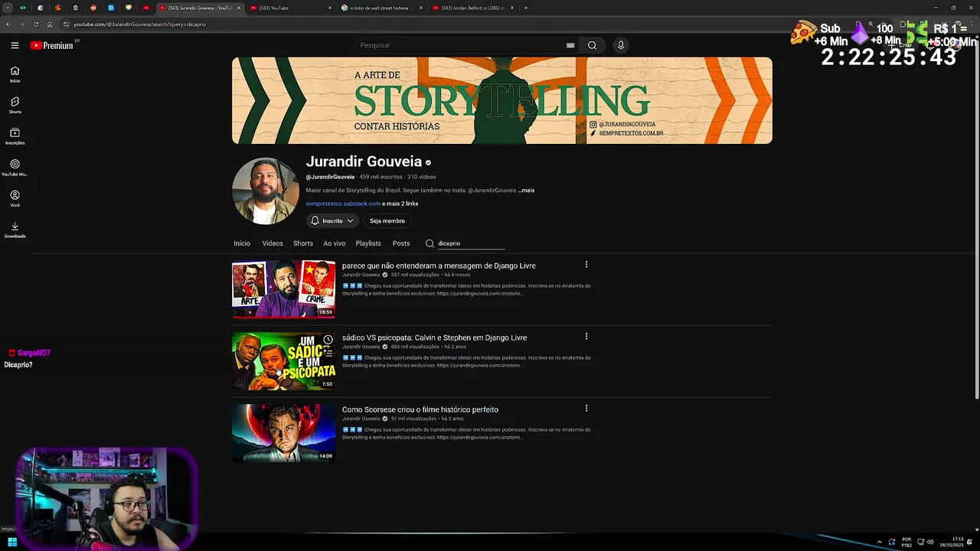
Task: Open the browser tab search dropdown
Action: (7, 8)
